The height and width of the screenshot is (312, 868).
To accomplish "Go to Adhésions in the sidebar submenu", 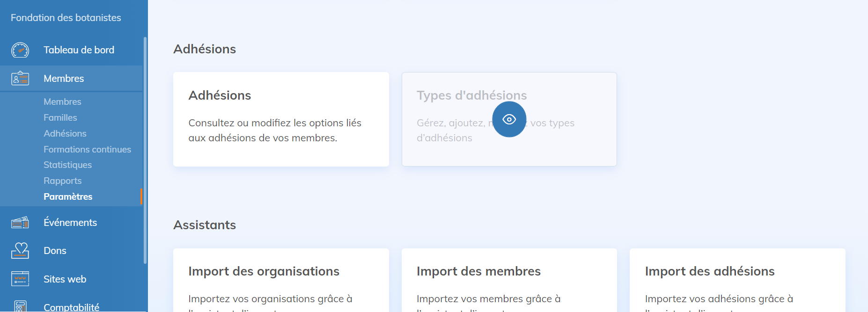I will (x=65, y=134).
